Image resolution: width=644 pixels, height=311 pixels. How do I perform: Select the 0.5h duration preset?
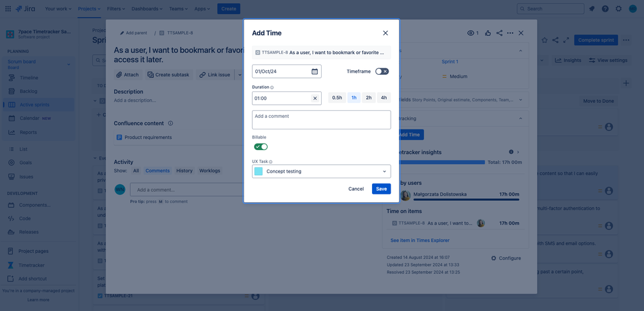pos(337,98)
